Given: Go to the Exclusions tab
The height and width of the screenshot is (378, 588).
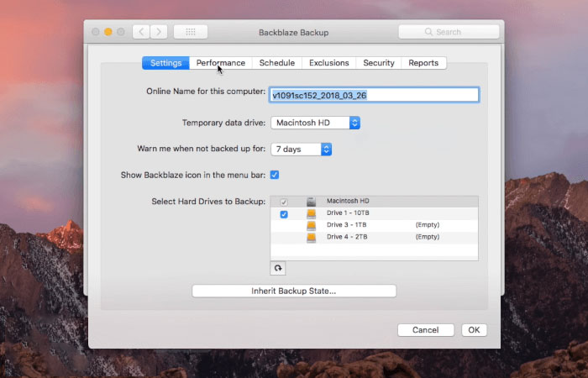Looking at the screenshot, I should tap(329, 63).
